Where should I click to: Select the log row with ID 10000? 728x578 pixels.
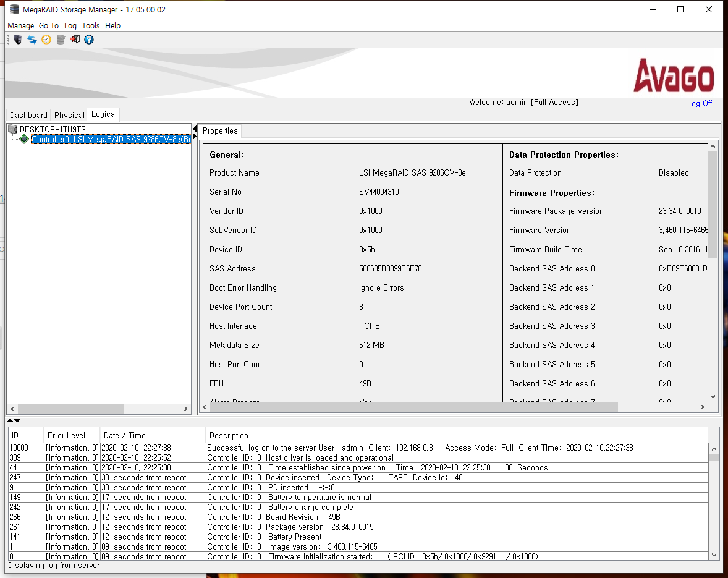coord(358,448)
